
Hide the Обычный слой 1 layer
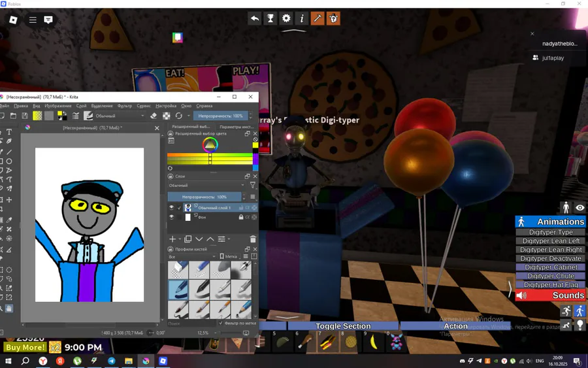(x=171, y=207)
